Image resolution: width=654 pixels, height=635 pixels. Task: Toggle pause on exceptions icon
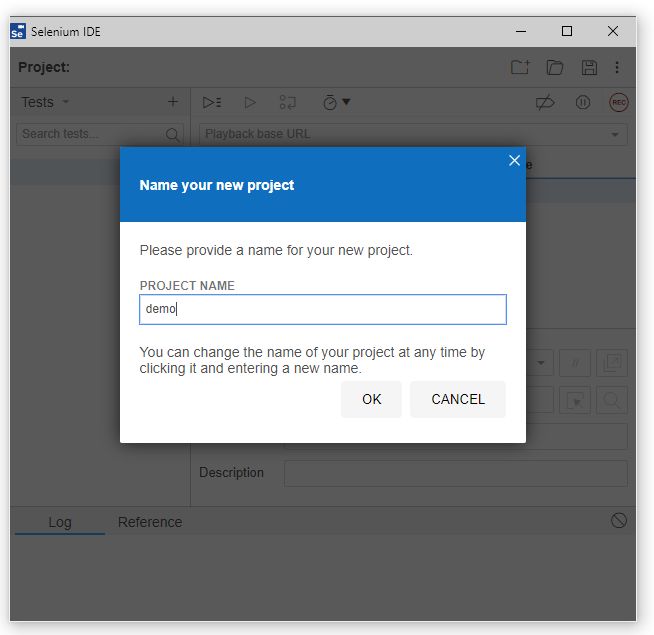tap(583, 102)
